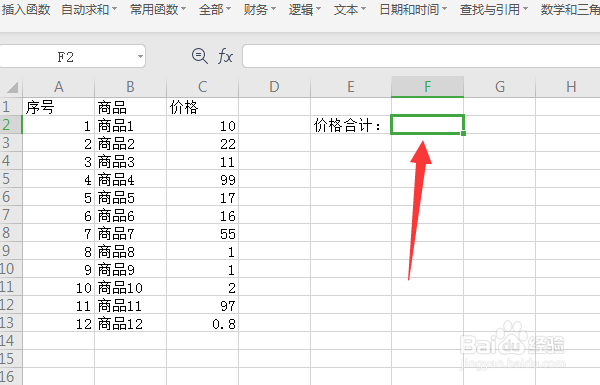Click the cell 商品10
Viewport: 600px width, 385px height.
[130, 287]
